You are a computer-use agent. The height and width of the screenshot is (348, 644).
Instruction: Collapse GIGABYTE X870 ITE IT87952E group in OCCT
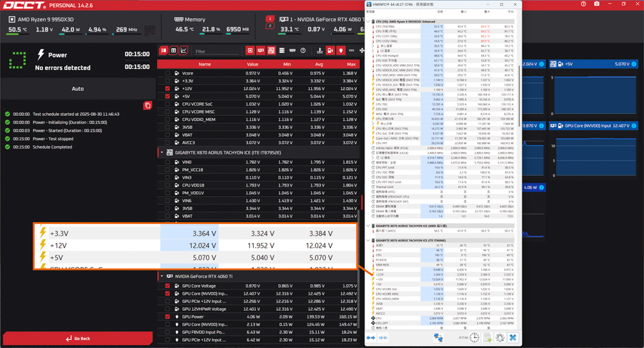162,152
